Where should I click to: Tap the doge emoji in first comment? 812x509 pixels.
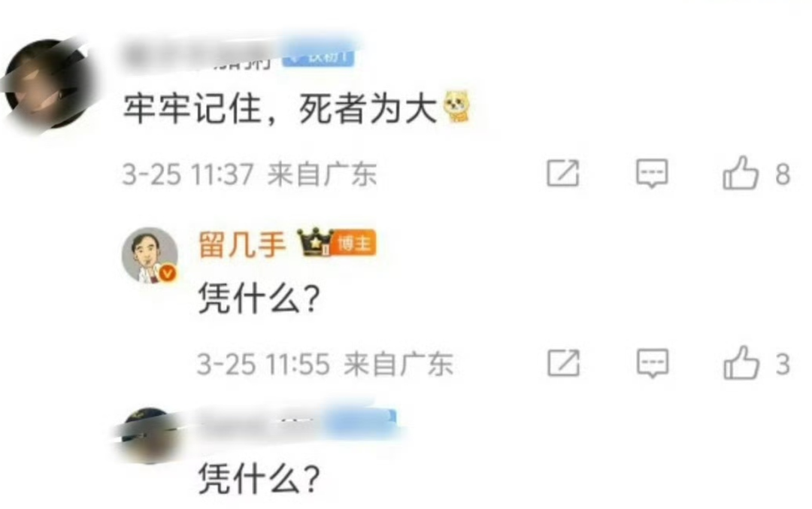[x=457, y=107]
